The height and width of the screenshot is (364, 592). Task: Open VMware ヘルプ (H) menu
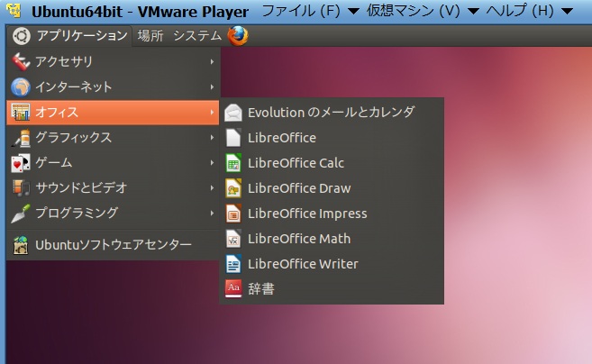pyautogui.click(x=520, y=12)
